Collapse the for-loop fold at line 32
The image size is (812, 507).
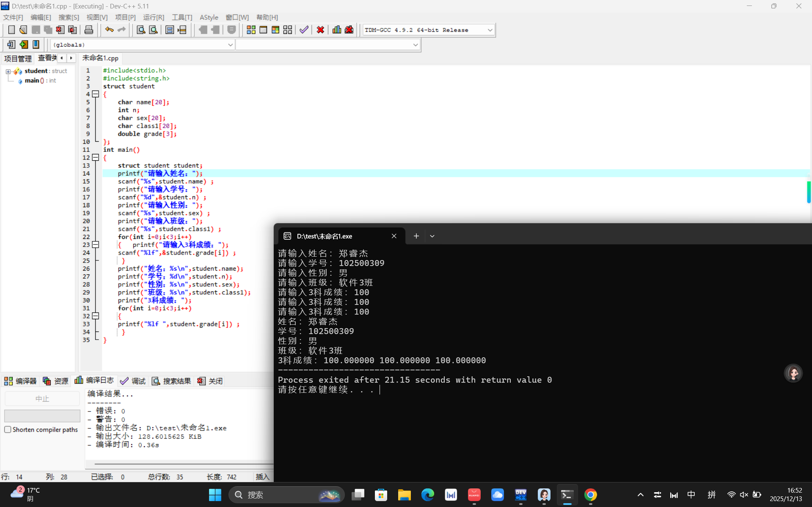click(96, 316)
